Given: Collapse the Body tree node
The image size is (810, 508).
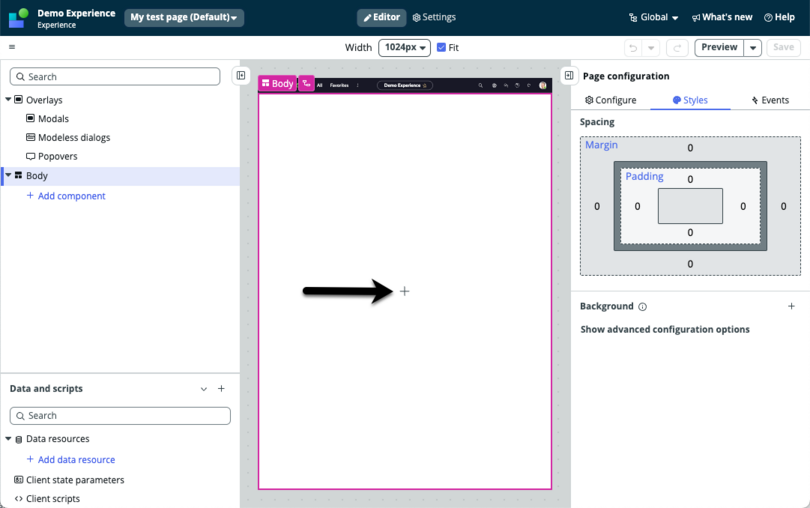Looking at the screenshot, I should click(x=8, y=175).
